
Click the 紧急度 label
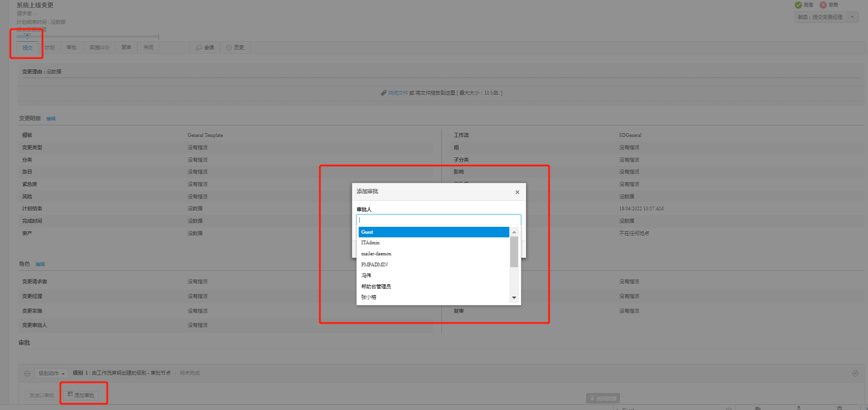point(30,185)
